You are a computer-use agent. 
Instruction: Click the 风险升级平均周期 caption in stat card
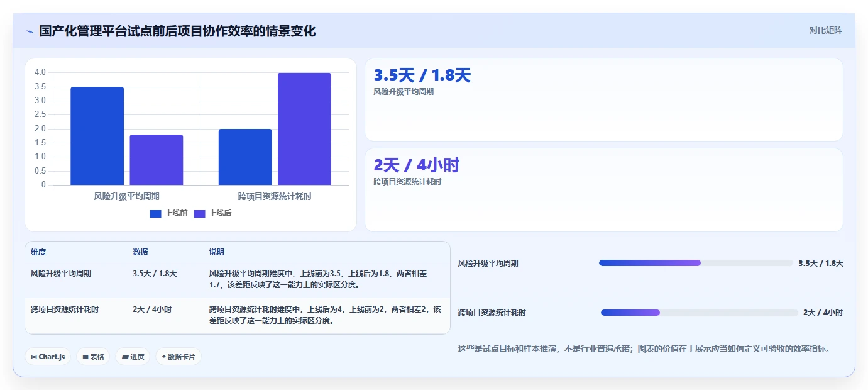coord(404,92)
